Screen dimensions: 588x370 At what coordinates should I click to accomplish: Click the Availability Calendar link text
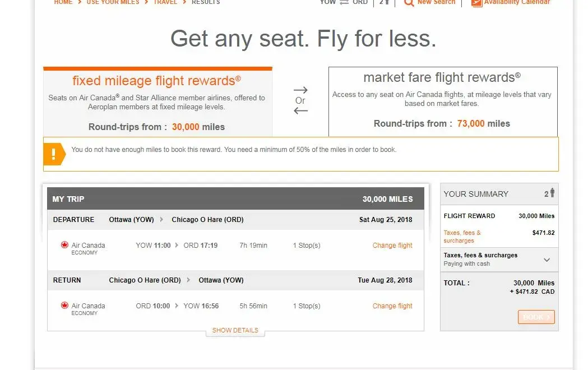click(517, 3)
